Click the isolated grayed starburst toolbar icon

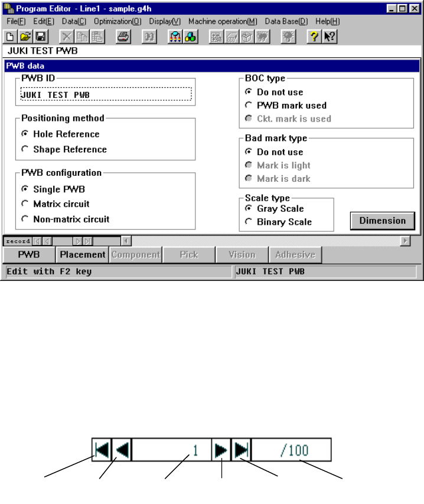click(288, 37)
